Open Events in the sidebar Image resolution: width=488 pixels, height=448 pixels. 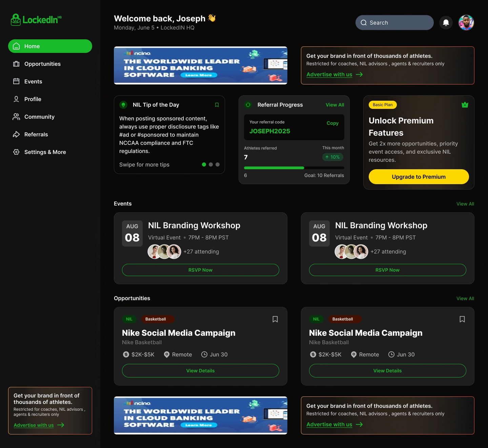50,81
